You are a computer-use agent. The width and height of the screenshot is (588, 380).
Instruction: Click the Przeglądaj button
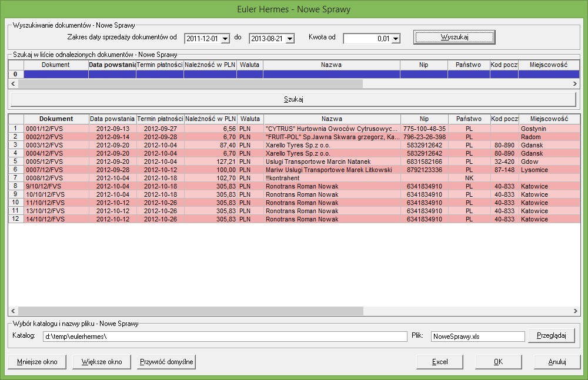pyautogui.click(x=552, y=335)
